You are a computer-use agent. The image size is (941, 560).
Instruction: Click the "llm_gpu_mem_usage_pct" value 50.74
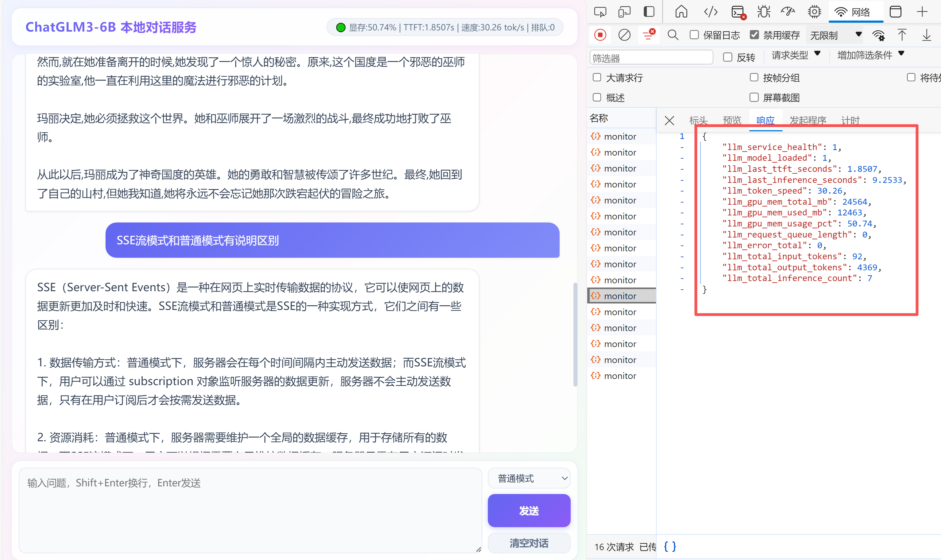click(x=860, y=224)
